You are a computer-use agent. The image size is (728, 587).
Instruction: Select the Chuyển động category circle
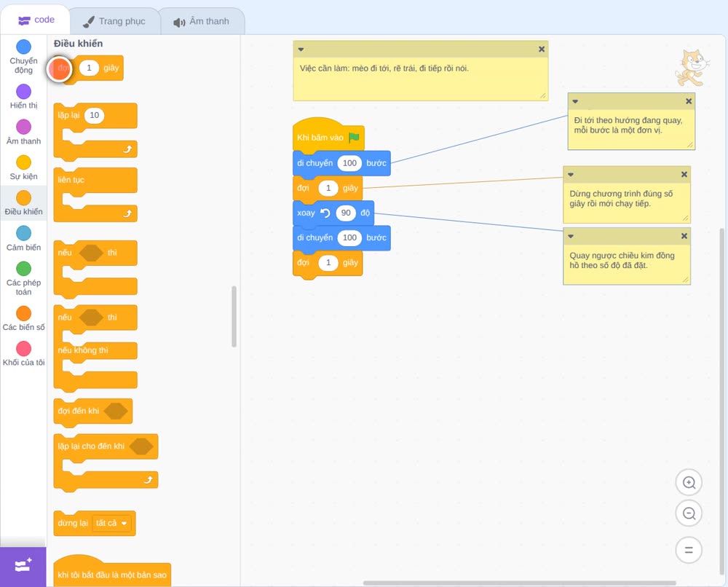(x=24, y=47)
